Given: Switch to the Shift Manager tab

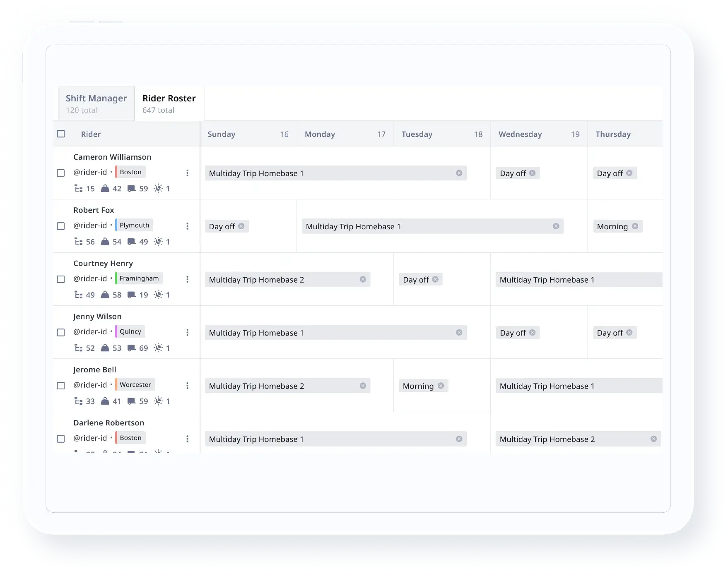Looking at the screenshot, I should pyautogui.click(x=96, y=103).
